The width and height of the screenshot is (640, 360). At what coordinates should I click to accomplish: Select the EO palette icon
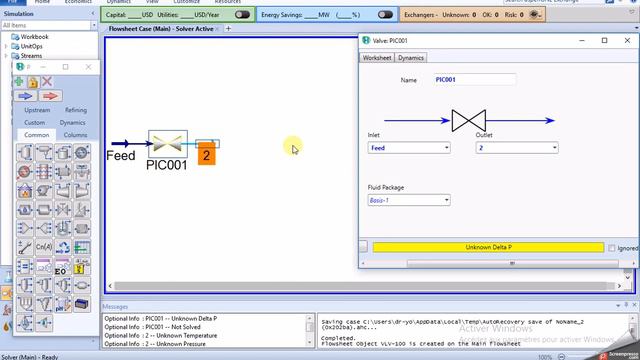pos(63,266)
